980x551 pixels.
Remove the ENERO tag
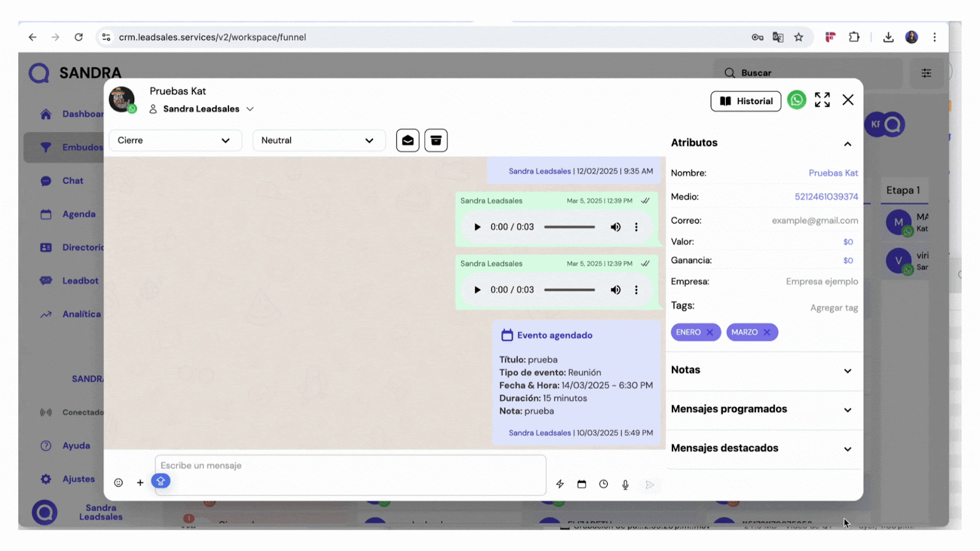710,332
